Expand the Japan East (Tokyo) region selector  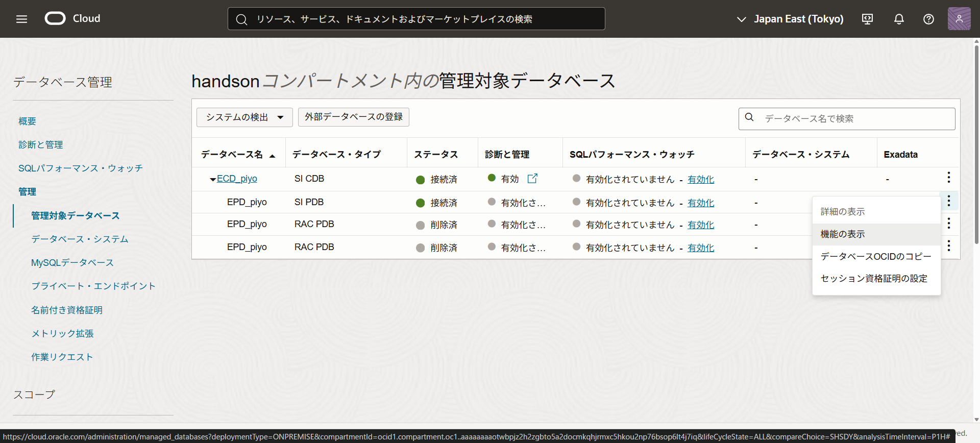tap(790, 19)
